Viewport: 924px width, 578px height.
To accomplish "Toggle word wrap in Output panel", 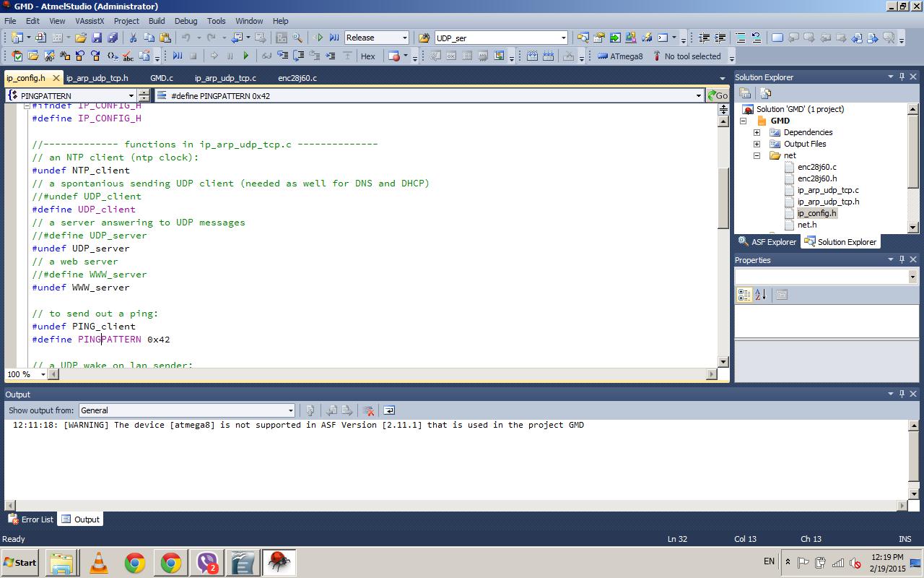I will [x=389, y=410].
